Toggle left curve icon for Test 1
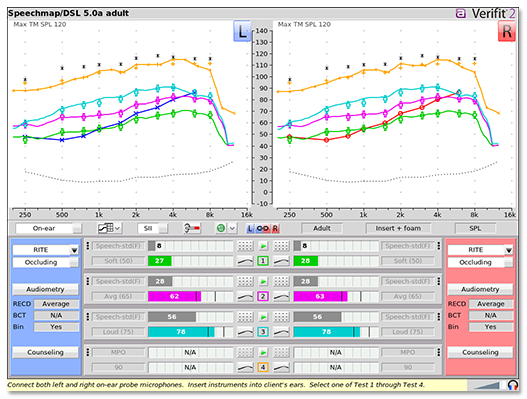The height and width of the screenshot is (399, 527). point(245,261)
